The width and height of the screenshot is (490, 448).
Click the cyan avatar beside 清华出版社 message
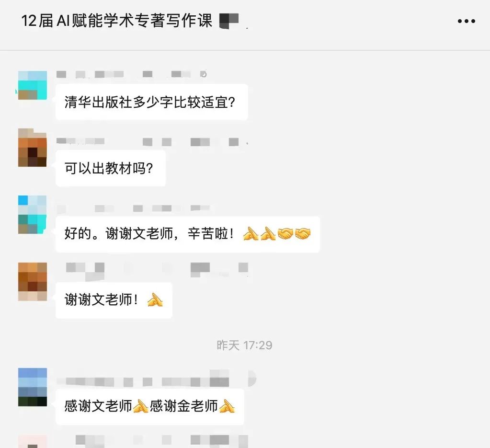(x=33, y=85)
